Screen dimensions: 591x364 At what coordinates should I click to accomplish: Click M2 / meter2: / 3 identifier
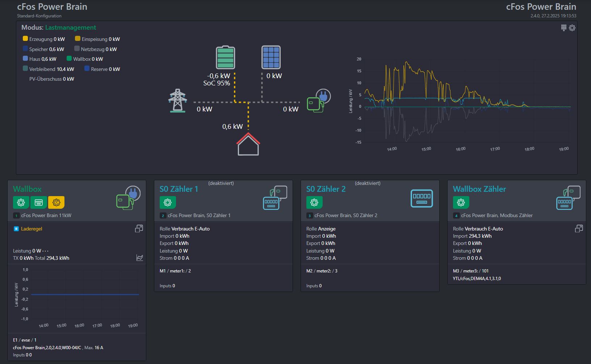(322, 271)
